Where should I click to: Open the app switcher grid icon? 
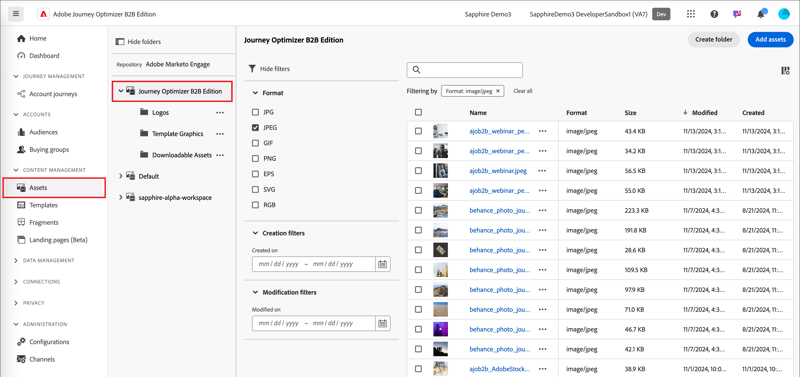point(691,14)
